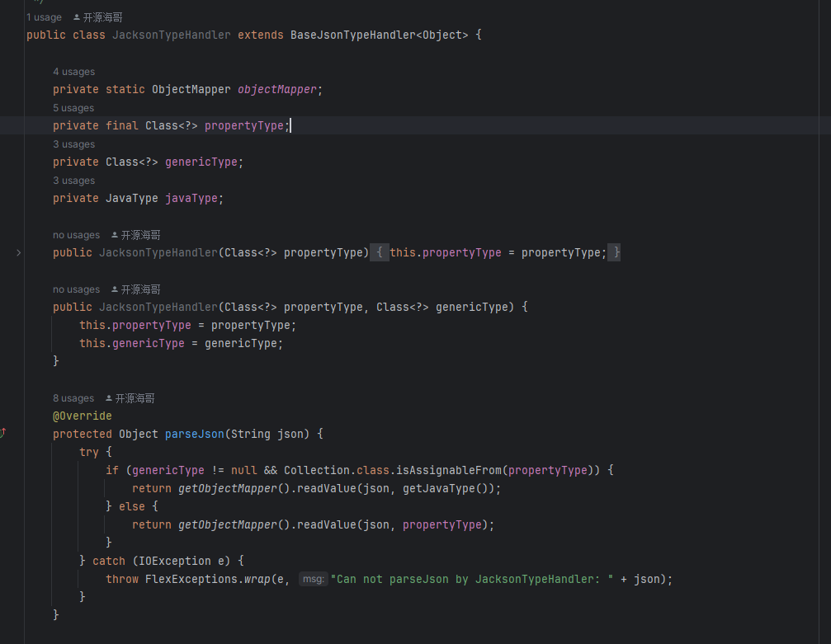Expand the folded single-argument constructor using gutter chevron

tap(18, 253)
